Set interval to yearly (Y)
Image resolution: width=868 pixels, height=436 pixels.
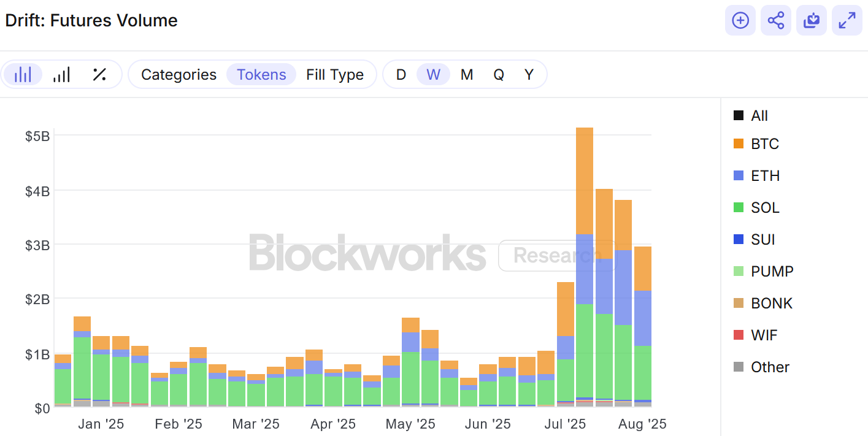pyautogui.click(x=529, y=75)
